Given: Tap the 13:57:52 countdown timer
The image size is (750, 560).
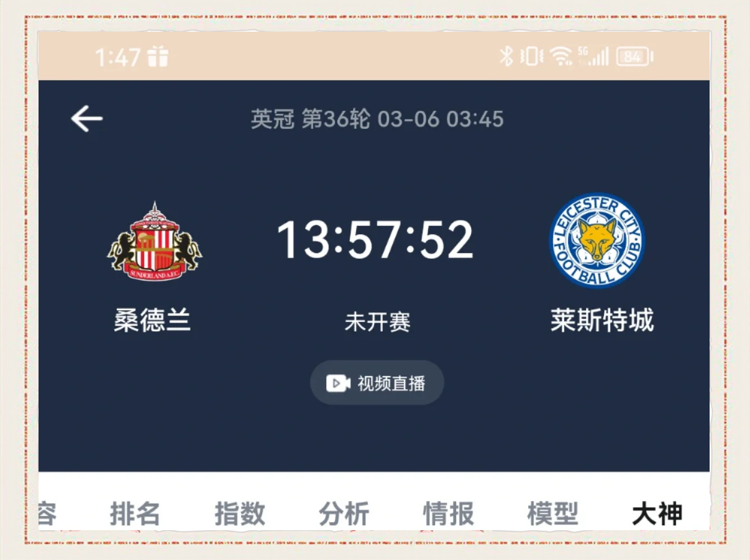Looking at the screenshot, I should point(375,241).
